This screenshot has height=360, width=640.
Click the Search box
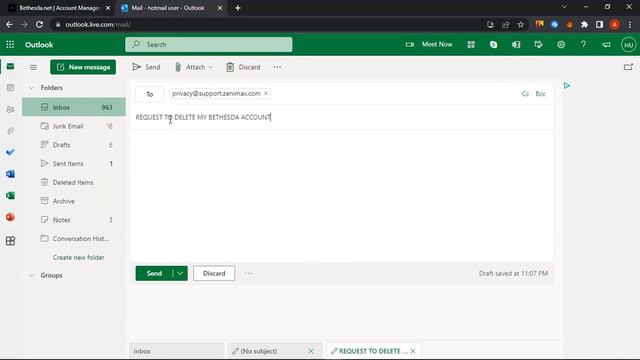pos(209,44)
